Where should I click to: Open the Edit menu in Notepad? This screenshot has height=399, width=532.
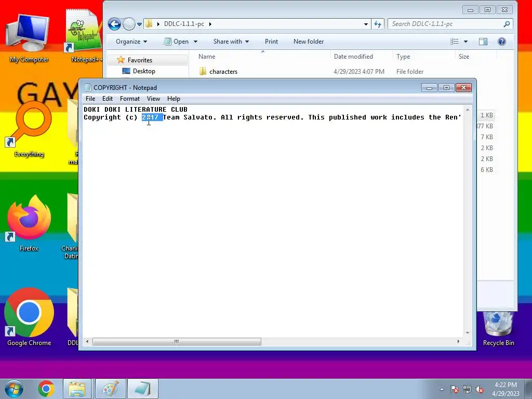pos(107,99)
